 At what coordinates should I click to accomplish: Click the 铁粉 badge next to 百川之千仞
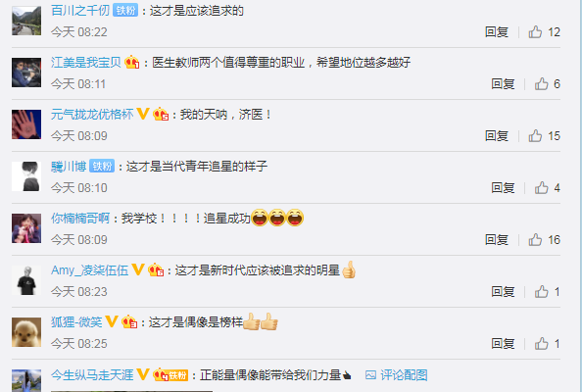pos(125,11)
